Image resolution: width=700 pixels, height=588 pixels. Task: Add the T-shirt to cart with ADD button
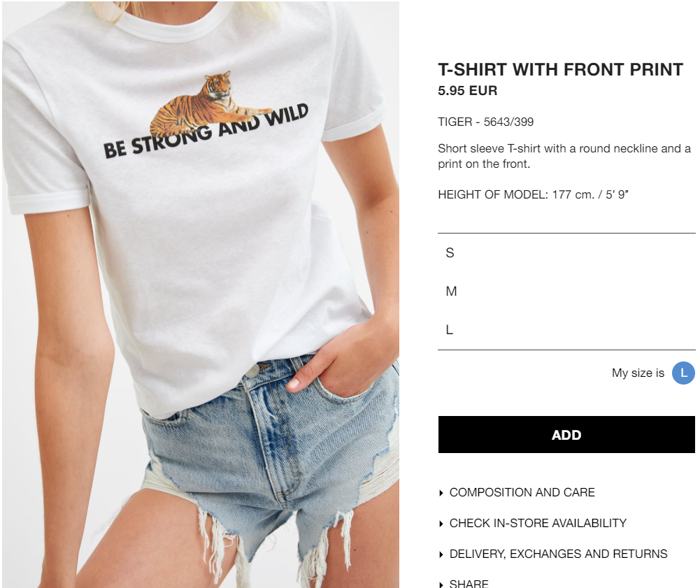[x=566, y=434]
